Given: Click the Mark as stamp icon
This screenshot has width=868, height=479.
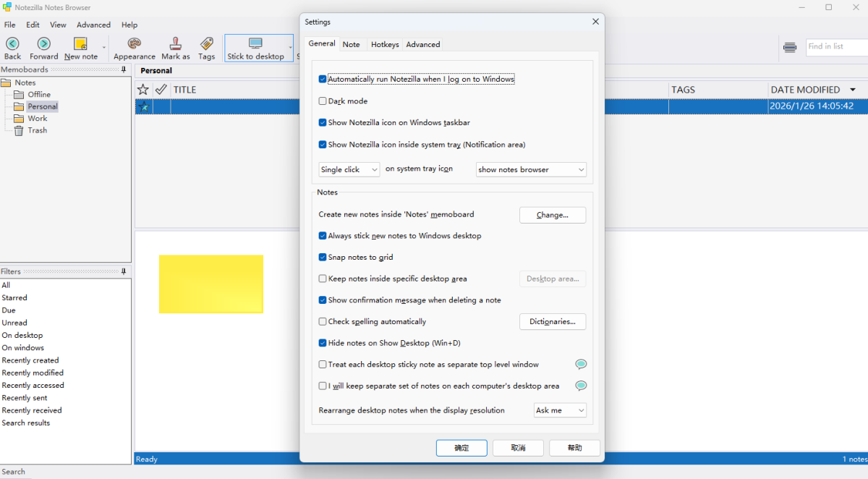Looking at the screenshot, I should [x=175, y=44].
